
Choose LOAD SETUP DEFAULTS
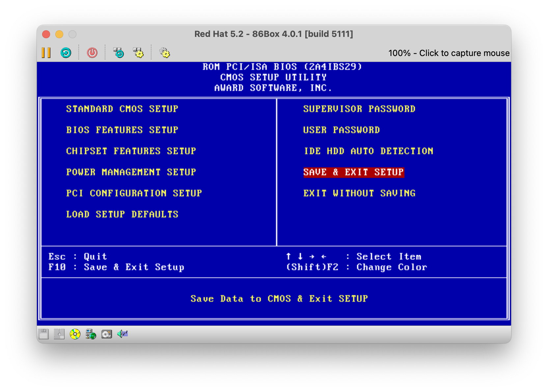[122, 214]
